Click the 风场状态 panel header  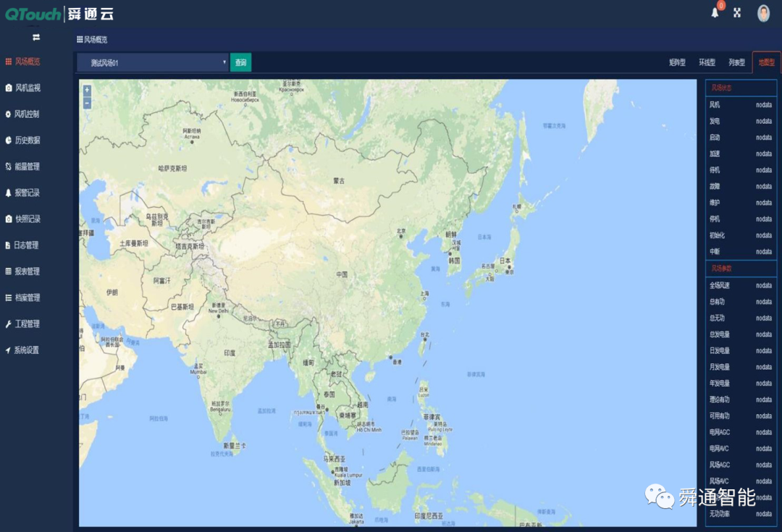741,88
